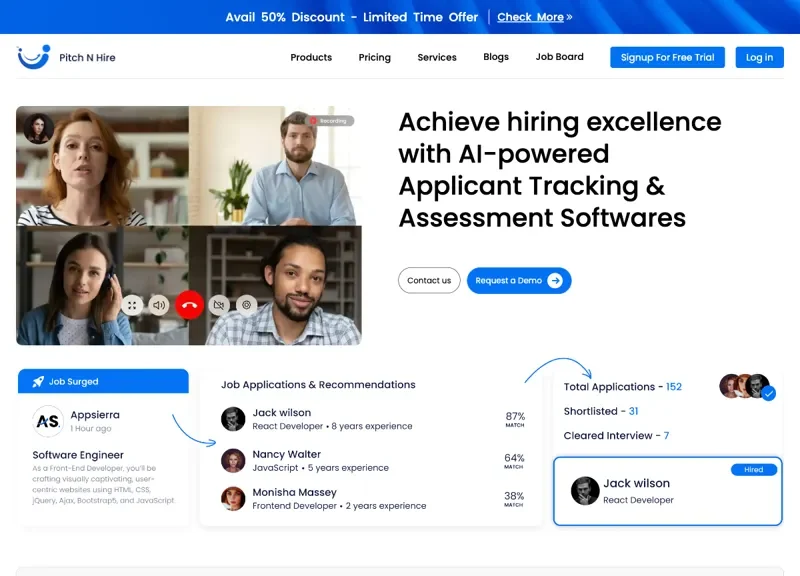This screenshot has width=800, height=576.
Task: End the call with red phone icon
Action: (x=190, y=304)
